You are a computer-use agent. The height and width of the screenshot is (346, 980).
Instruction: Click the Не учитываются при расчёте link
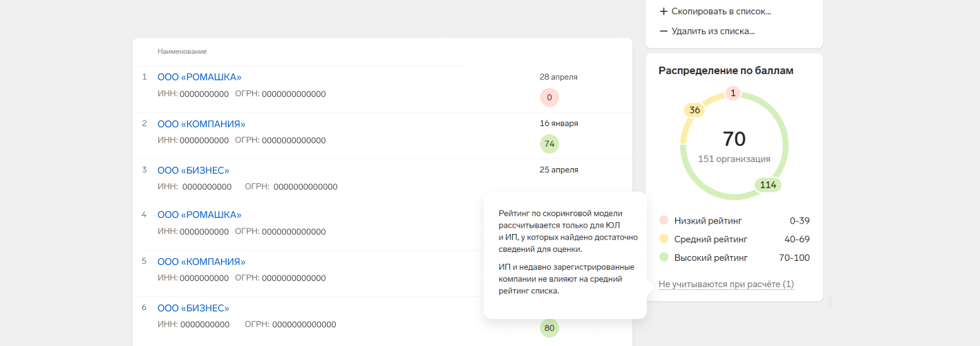pyautogui.click(x=726, y=284)
